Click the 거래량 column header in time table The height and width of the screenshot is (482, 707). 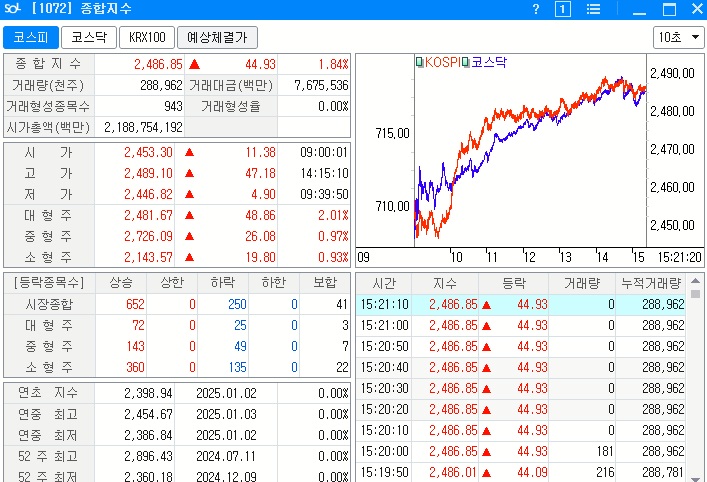582,283
